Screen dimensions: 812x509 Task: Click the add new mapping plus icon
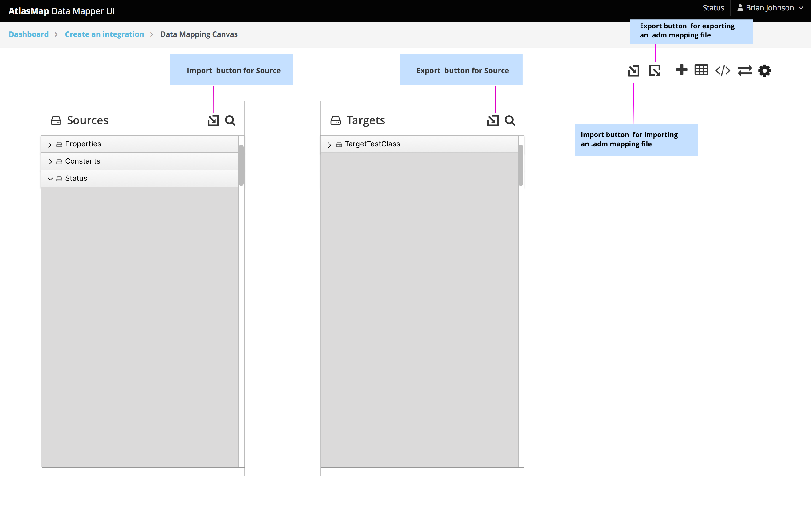pyautogui.click(x=682, y=70)
